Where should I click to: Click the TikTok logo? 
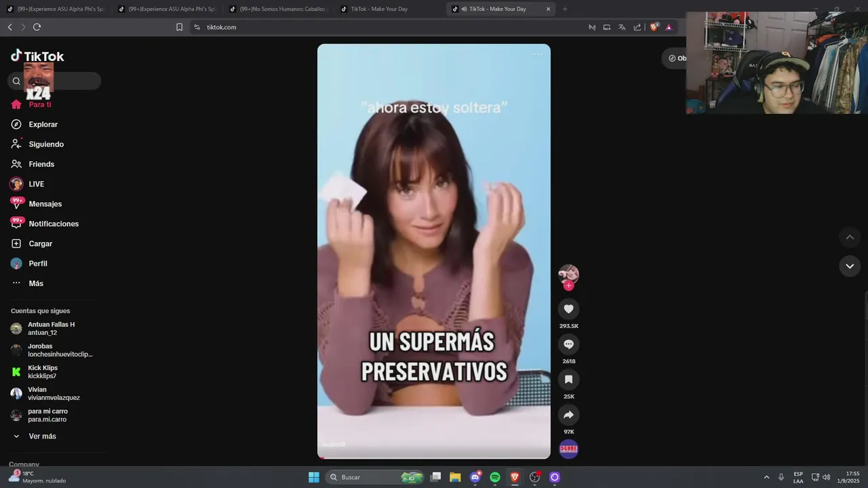(37, 56)
